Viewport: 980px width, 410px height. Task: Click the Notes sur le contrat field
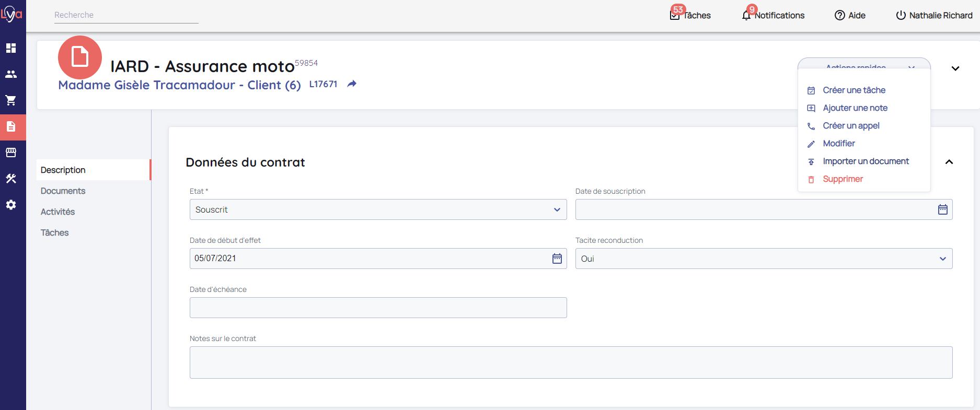[x=571, y=362]
